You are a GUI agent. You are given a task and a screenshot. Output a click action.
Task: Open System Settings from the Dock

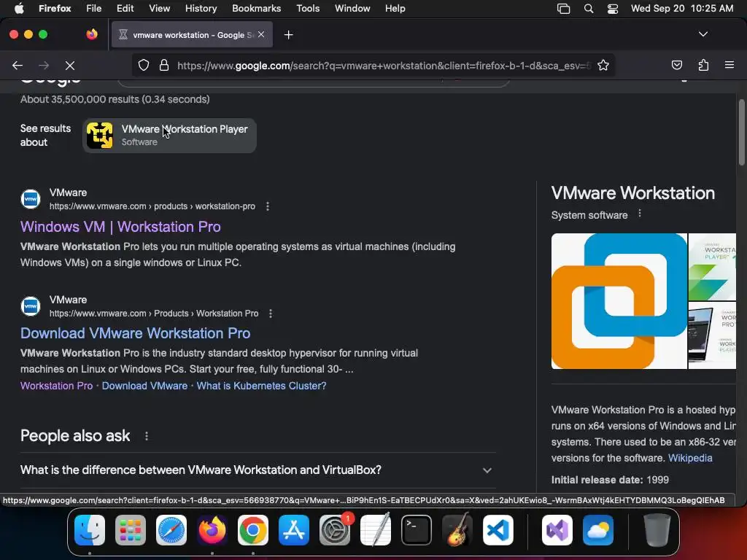click(334, 530)
